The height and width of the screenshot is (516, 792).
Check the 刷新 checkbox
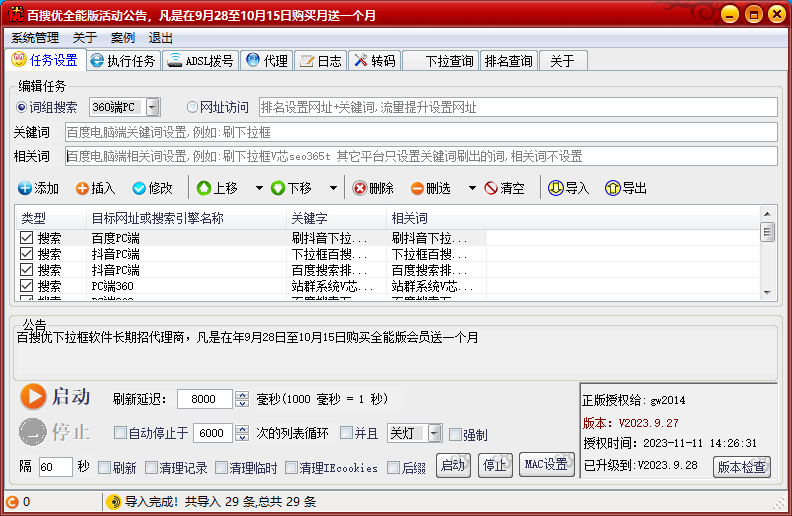click(x=104, y=468)
